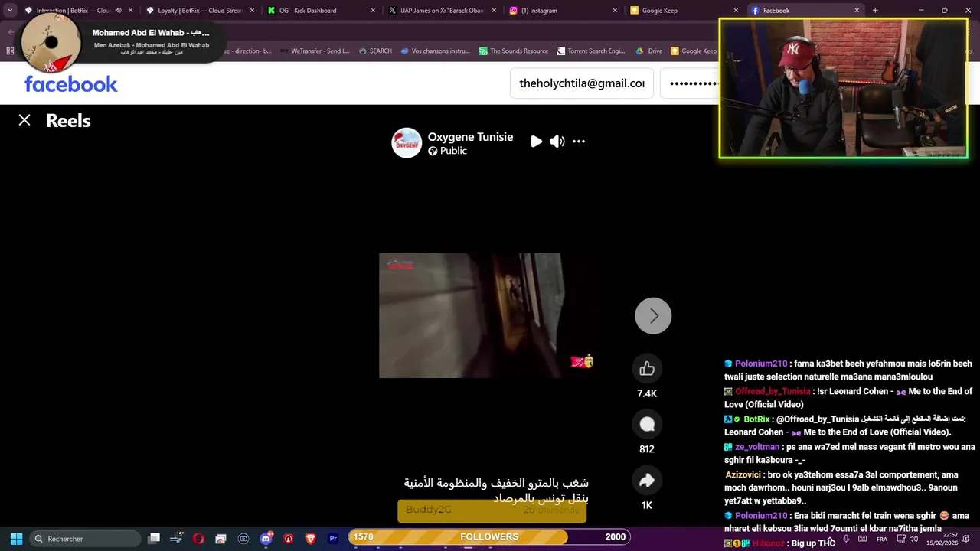Open the Drive bookmark

point(648,51)
